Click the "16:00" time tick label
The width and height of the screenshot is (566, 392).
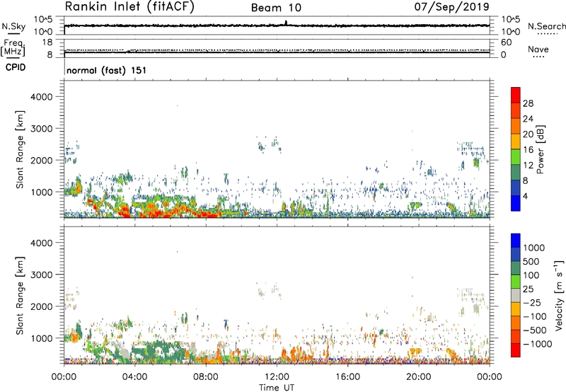click(x=347, y=377)
